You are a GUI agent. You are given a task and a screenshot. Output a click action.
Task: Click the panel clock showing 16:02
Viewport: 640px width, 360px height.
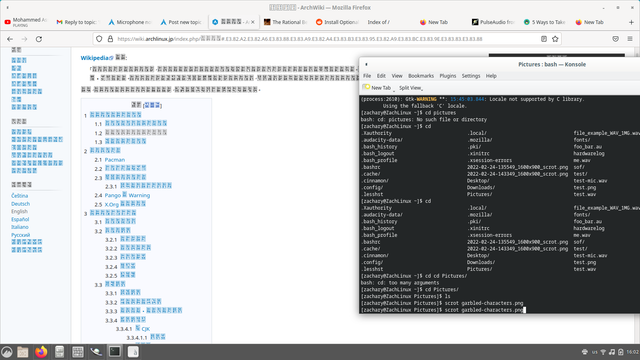point(633,352)
